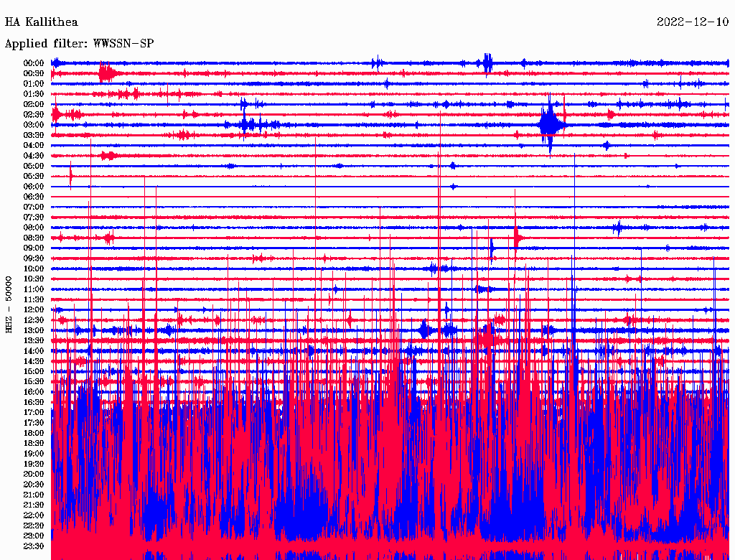Viewport: 735px width, 560px height.
Task: Select the 12:30 time label
Action: (x=34, y=320)
